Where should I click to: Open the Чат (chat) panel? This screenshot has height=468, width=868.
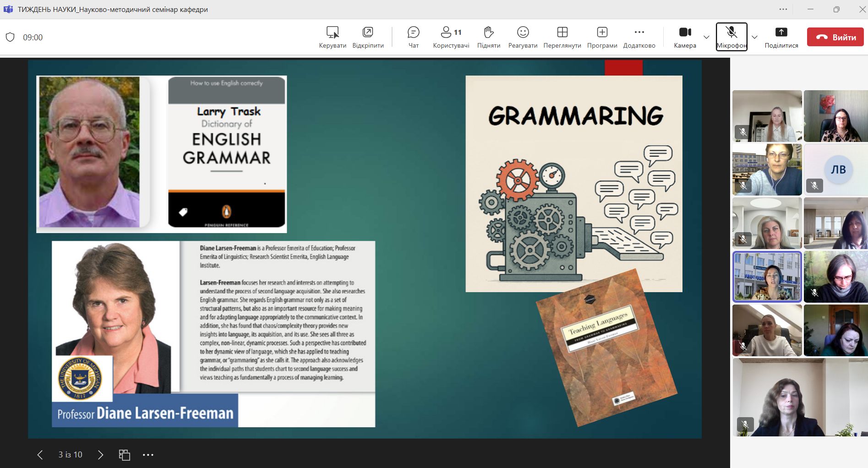413,37
